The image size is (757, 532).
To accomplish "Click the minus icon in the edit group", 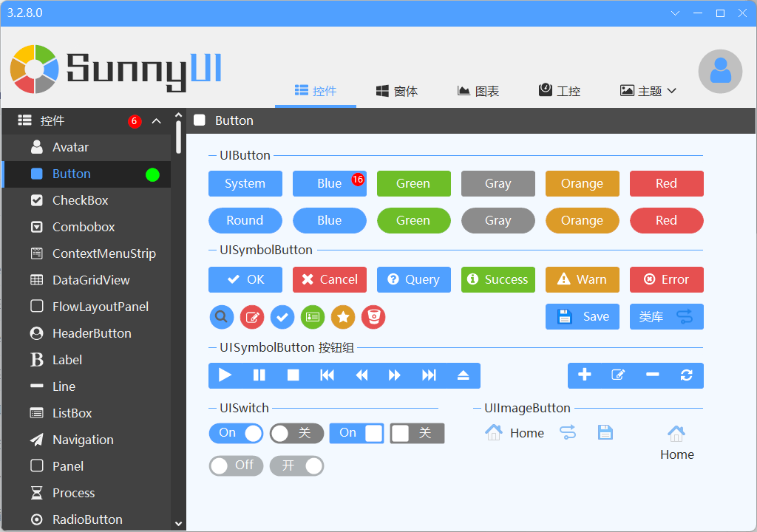I will tap(653, 375).
